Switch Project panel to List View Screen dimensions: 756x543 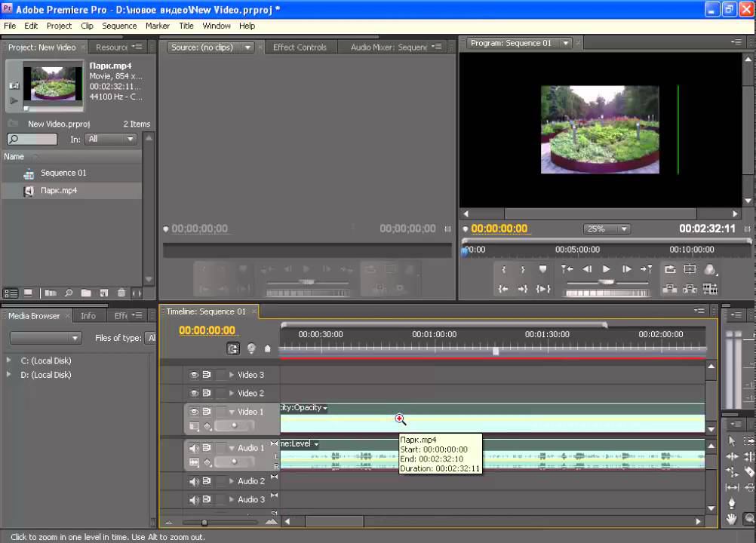(x=11, y=293)
